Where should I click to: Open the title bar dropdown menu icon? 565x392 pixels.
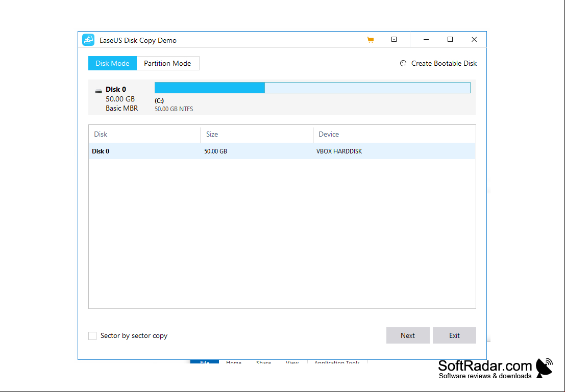click(x=394, y=39)
